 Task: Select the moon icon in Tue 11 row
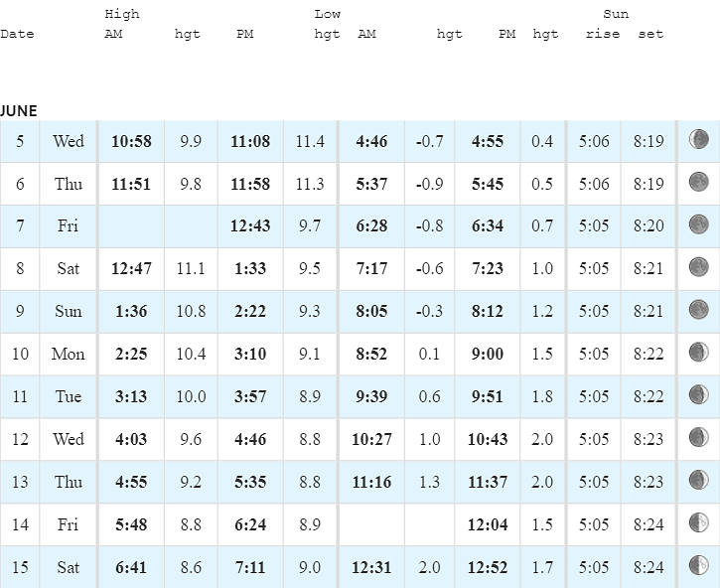pyautogui.click(x=698, y=394)
